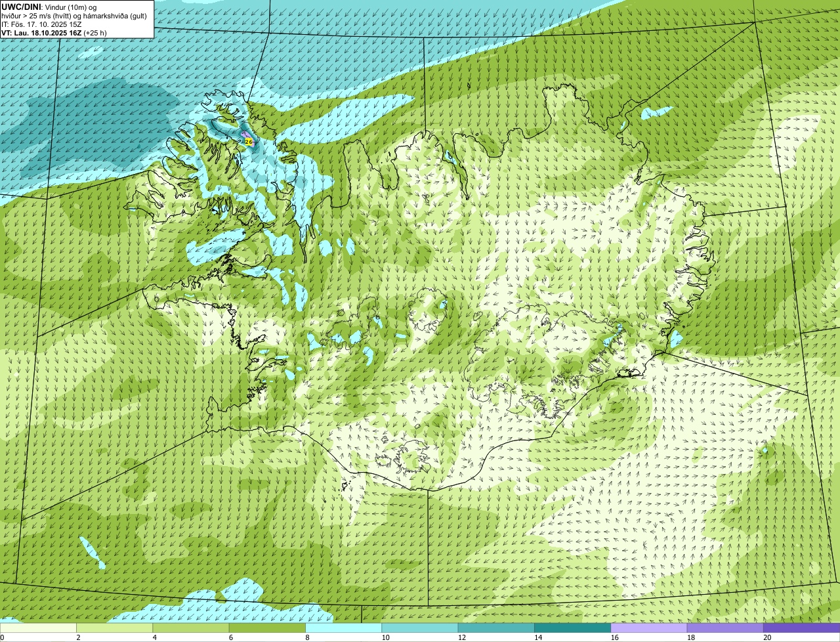The image size is (840, 642).
Task: Select the 10–12 m/s turquoise legend color
Action: (x=420, y=628)
